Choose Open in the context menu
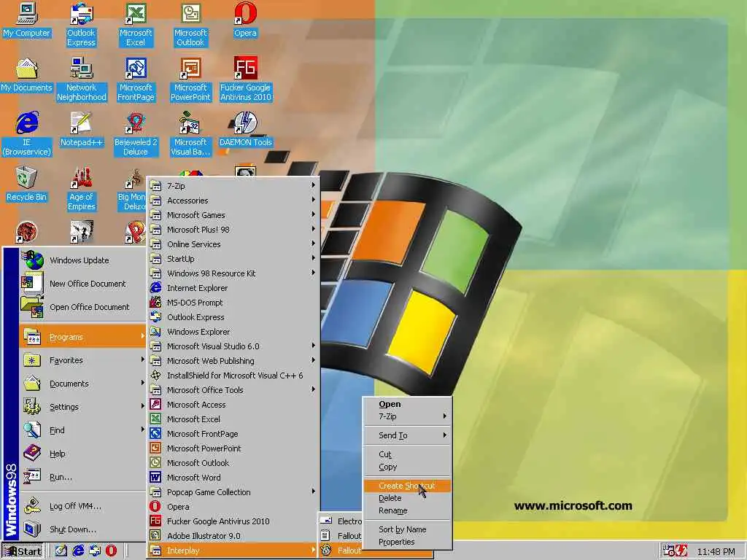The width and height of the screenshot is (747, 560). click(407, 404)
